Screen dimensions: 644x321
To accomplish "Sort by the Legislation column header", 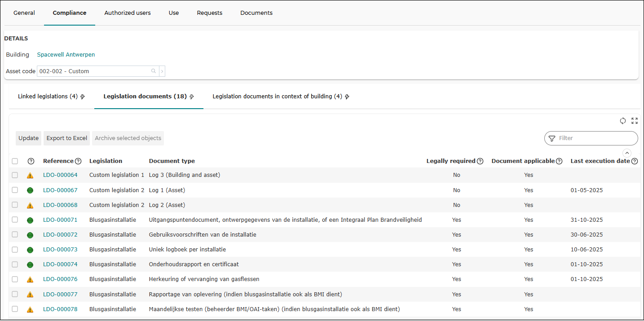I will [106, 161].
